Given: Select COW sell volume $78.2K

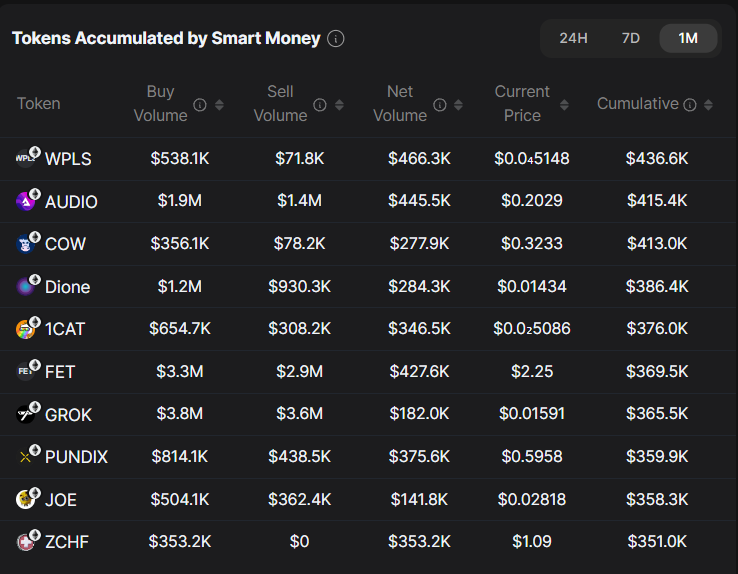Looking at the screenshot, I should pyautogui.click(x=299, y=244).
